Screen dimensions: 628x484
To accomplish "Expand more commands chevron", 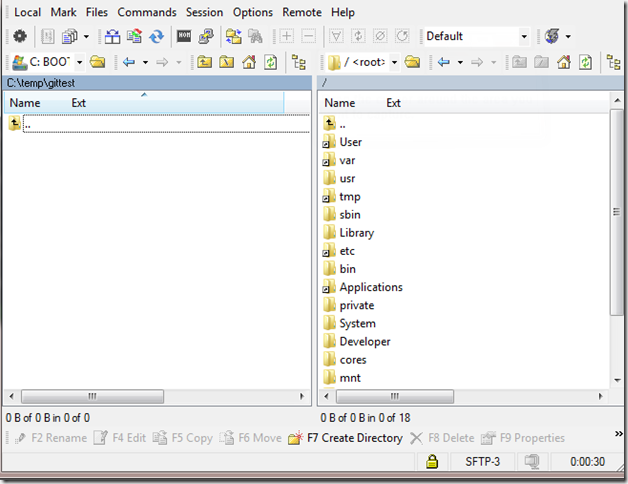I will [x=619, y=434].
